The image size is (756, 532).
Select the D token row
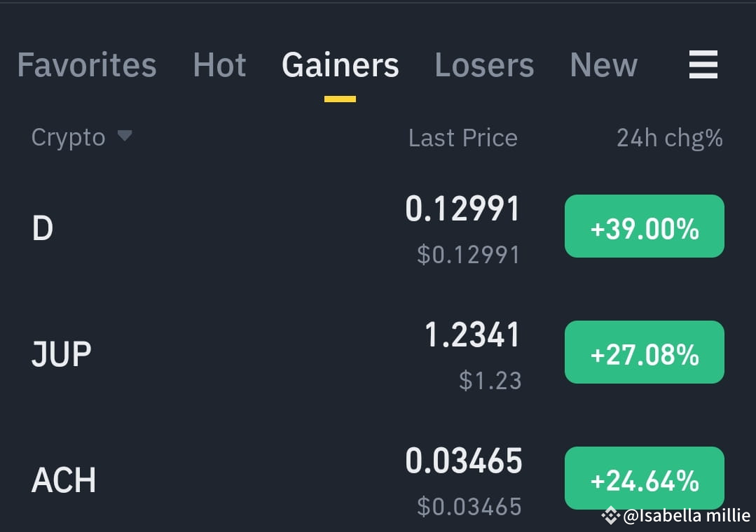point(42,226)
